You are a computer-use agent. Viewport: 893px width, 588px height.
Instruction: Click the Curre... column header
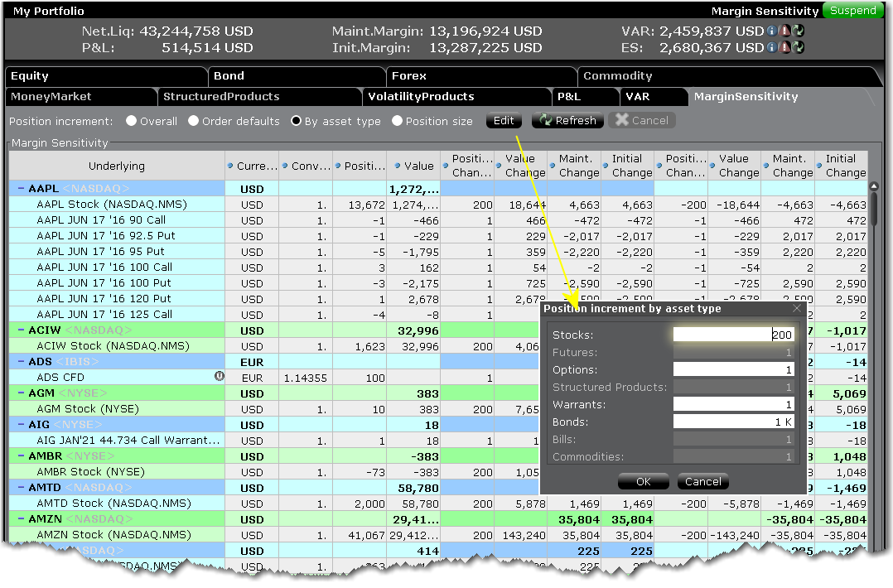(253, 166)
